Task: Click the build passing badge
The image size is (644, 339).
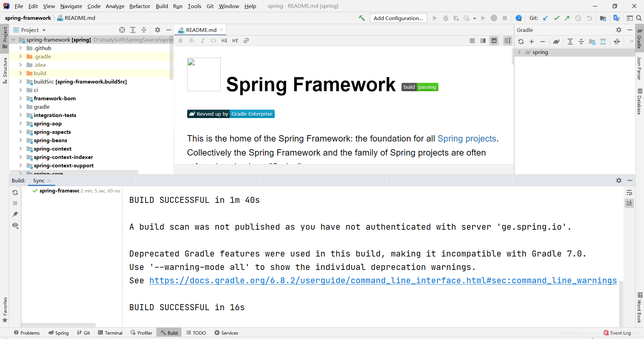Action: click(420, 87)
